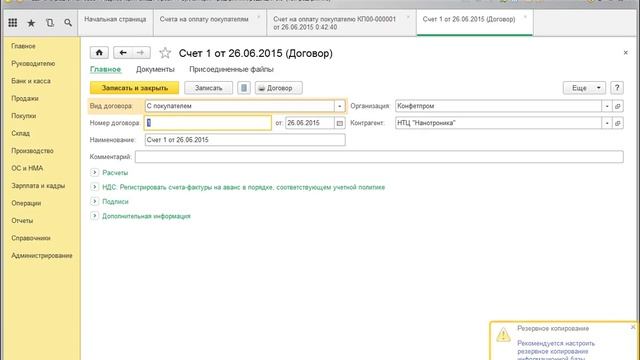The height and width of the screenshot is (360, 640).
Task: Open the Главное sidebar section
Action: 23,46
